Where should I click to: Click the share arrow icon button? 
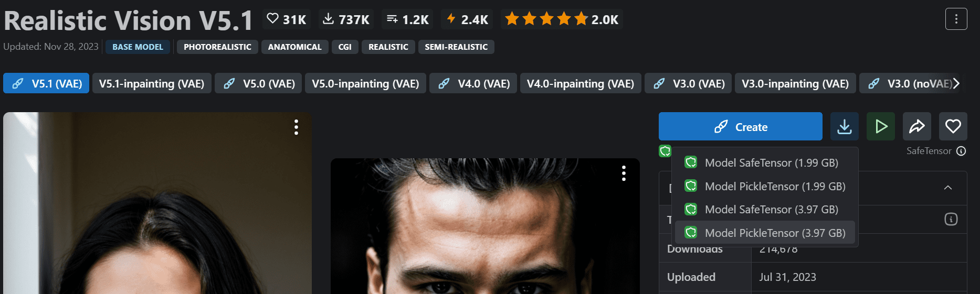coord(917,126)
